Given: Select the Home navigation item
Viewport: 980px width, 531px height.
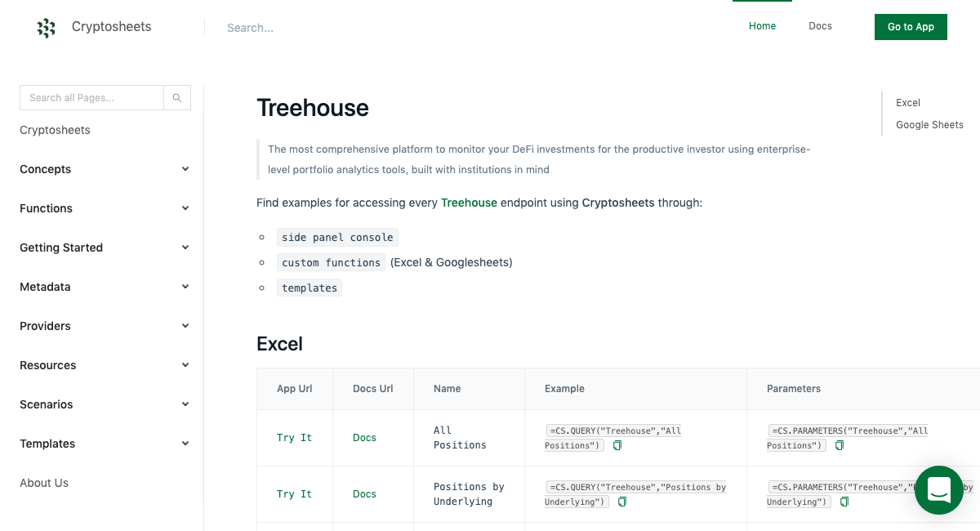Looking at the screenshot, I should tap(762, 25).
